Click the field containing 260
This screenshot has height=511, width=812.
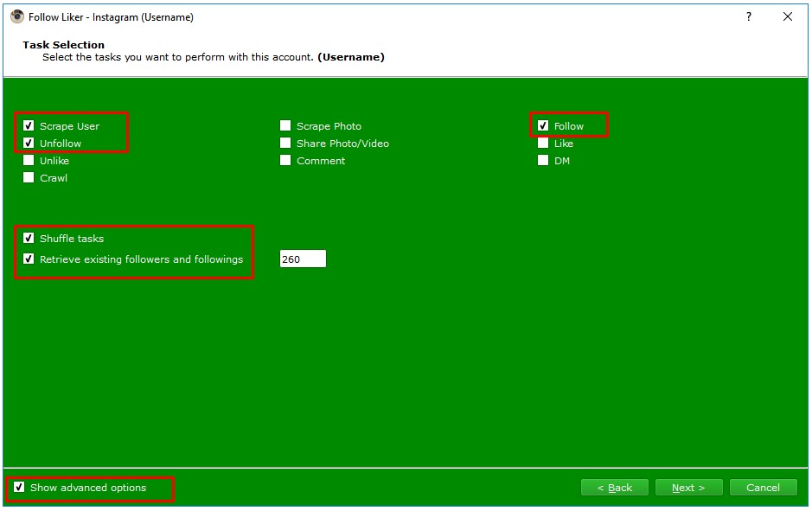tap(303, 259)
